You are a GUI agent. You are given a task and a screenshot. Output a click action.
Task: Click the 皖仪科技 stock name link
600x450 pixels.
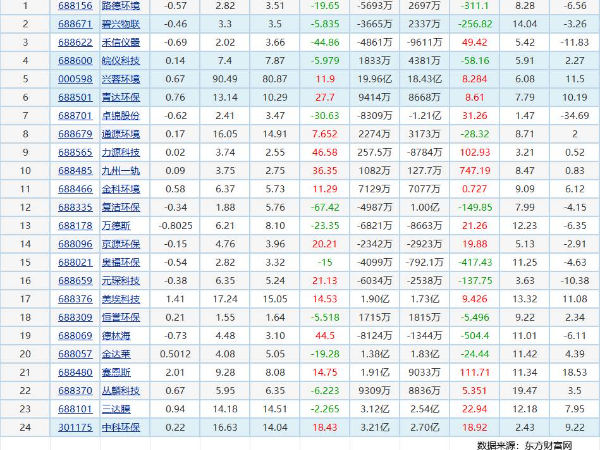point(121,61)
